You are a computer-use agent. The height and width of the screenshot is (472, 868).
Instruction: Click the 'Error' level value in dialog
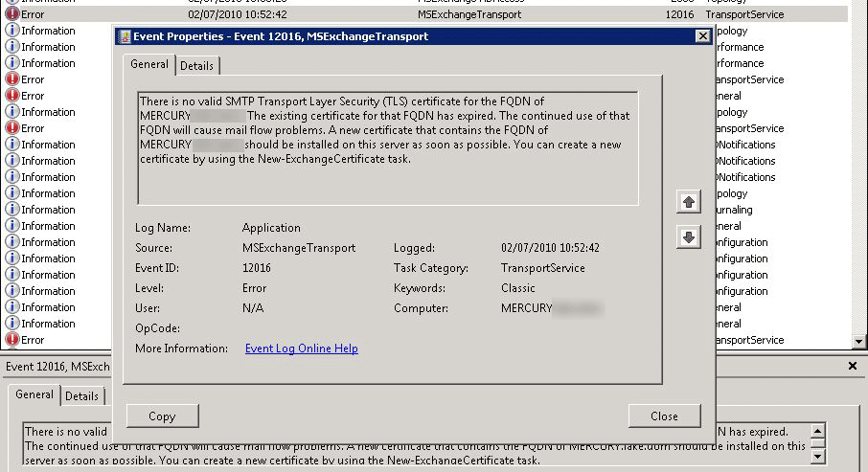click(254, 288)
